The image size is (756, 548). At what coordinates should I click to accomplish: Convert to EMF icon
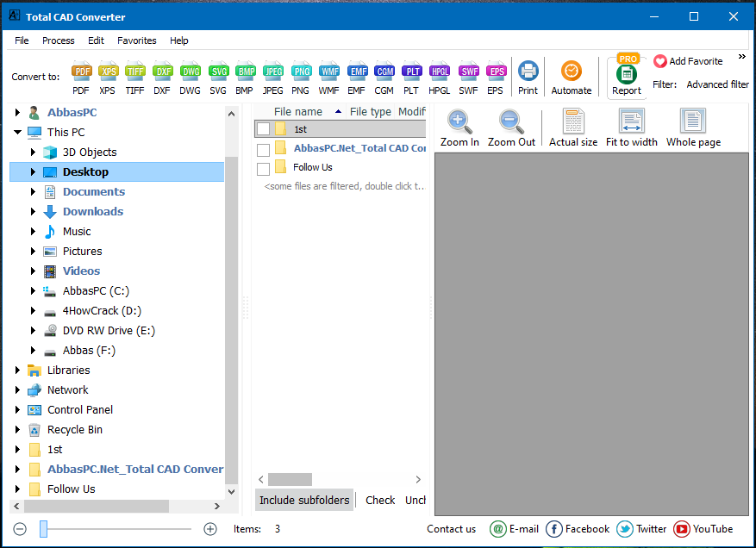[357, 77]
